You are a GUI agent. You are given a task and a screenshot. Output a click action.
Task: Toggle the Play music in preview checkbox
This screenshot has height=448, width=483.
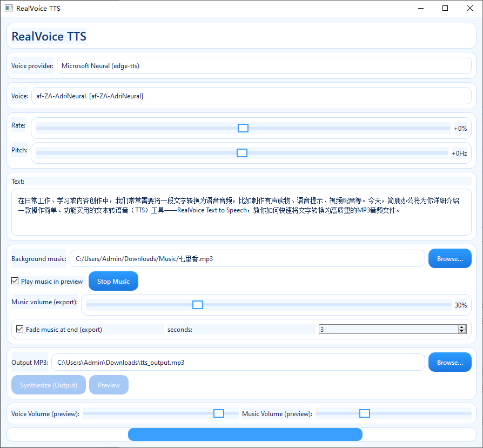pyautogui.click(x=15, y=282)
